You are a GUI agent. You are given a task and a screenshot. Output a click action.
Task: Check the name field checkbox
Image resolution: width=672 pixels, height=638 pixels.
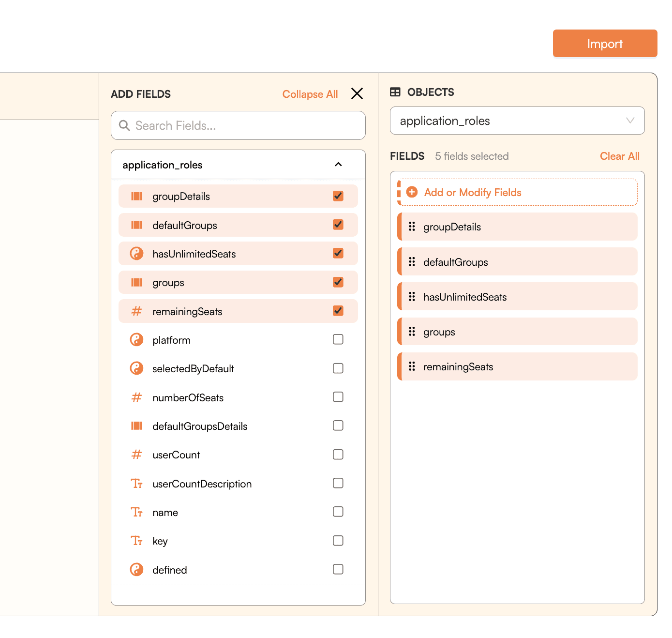pos(338,512)
